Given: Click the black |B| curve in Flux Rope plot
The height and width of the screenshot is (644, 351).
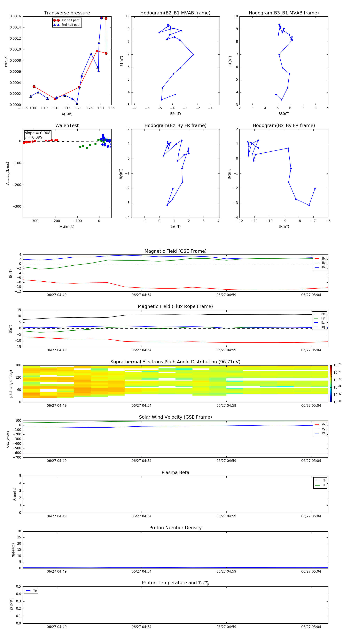Looking at the screenshot, I should point(175,315).
